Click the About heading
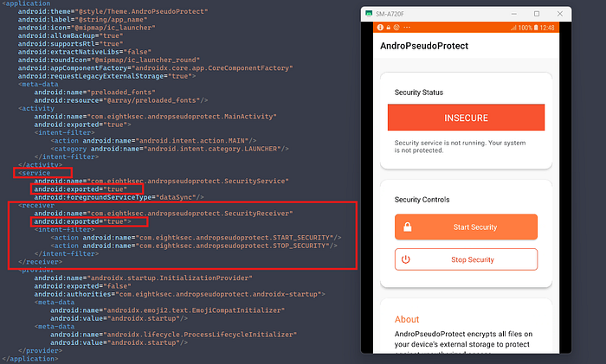 [407, 319]
